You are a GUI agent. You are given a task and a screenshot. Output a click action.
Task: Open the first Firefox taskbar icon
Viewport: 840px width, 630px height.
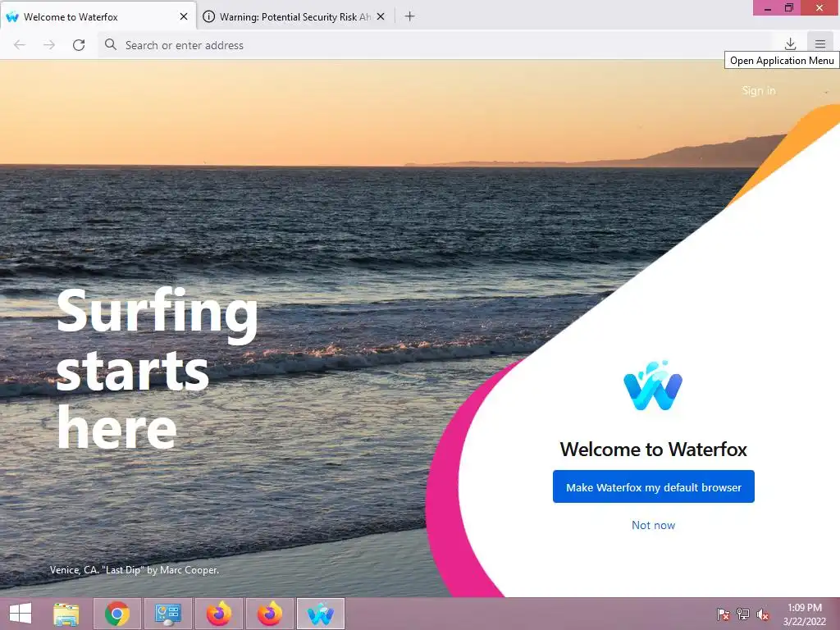pyautogui.click(x=219, y=614)
